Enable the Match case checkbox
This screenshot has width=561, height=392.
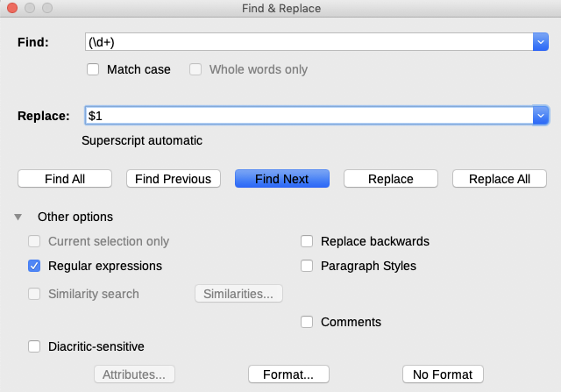[x=94, y=69]
